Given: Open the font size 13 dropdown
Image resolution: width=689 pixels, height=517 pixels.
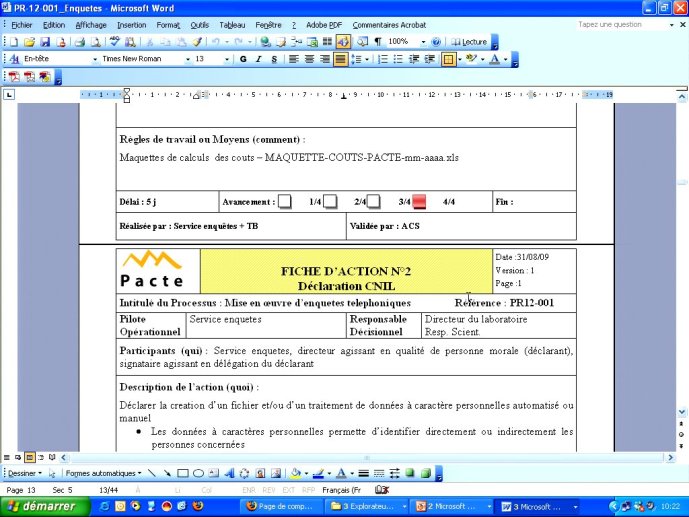Looking at the screenshot, I should pyautogui.click(x=227, y=59).
